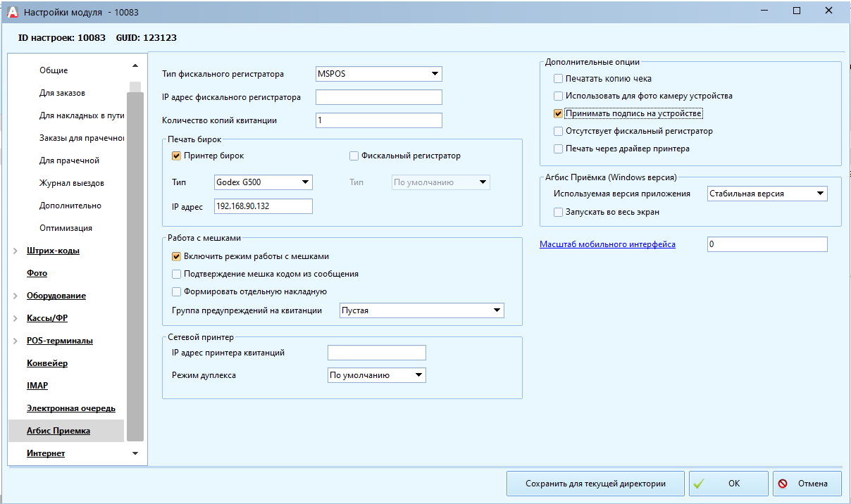
Task: Check Отсутствует фискальный регистратор option
Action: (x=559, y=131)
